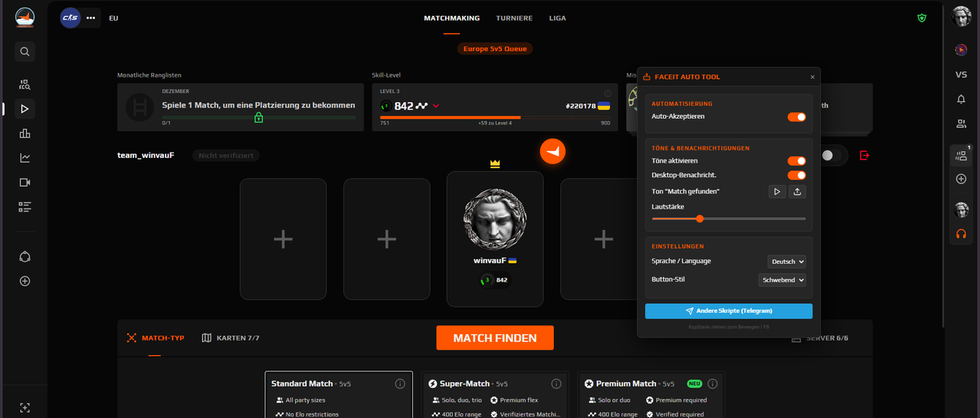This screenshot has height=418, width=980.
Task: Click the support headset icon in left sidebar
Action: 25,257
